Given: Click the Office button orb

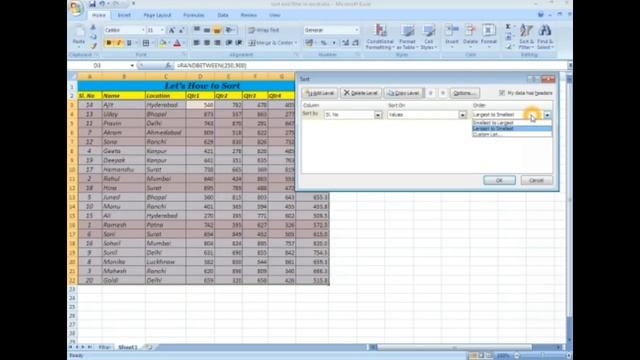Looking at the screenshot, I should 76,8.
